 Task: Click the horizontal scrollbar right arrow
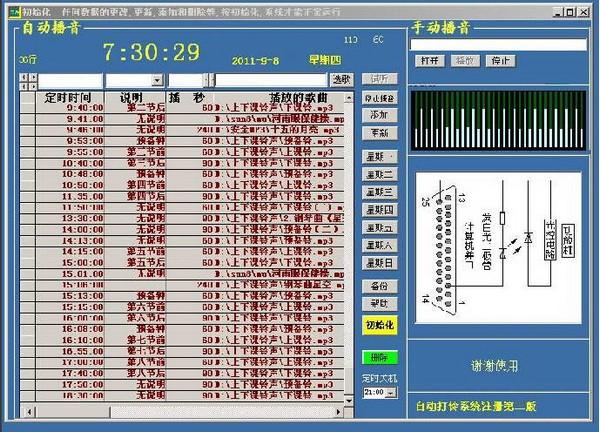coord(338,412)
